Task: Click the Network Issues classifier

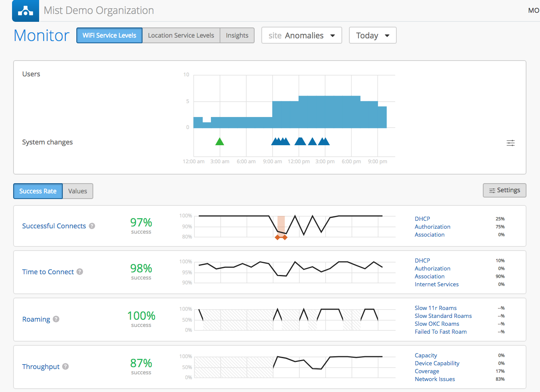Action: pyautogui.click(x=435, y=379)
